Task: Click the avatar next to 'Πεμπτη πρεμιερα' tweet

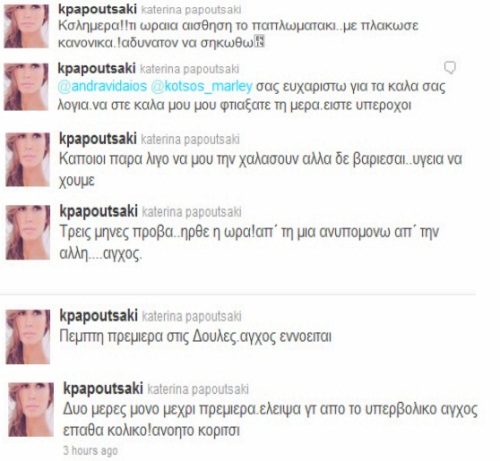Action: (x=28, y=337)
